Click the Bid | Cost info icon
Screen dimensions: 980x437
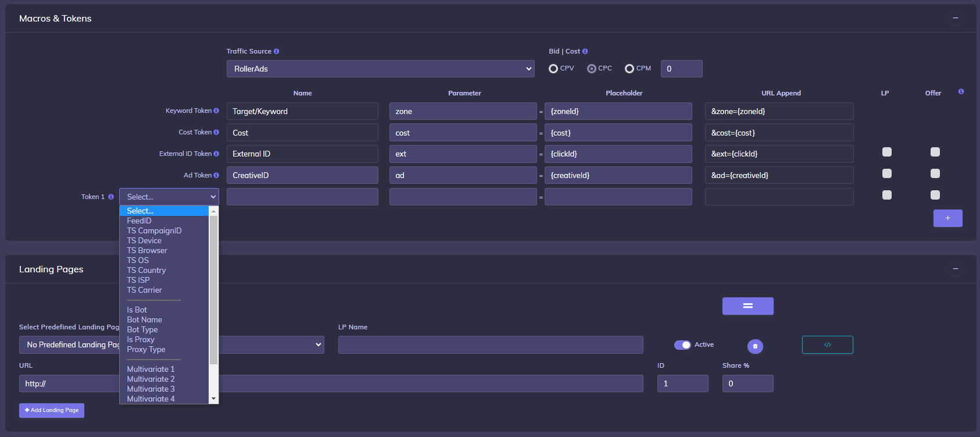click(x=585, y=51)
